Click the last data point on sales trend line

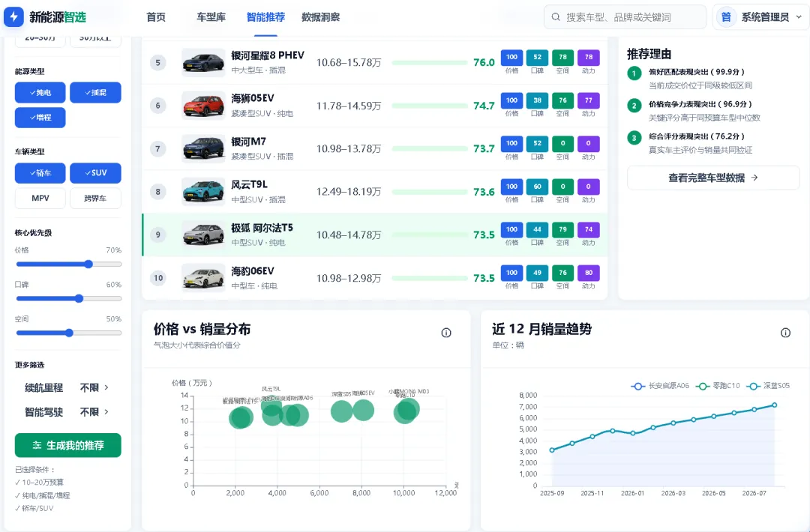click(774, 405)
